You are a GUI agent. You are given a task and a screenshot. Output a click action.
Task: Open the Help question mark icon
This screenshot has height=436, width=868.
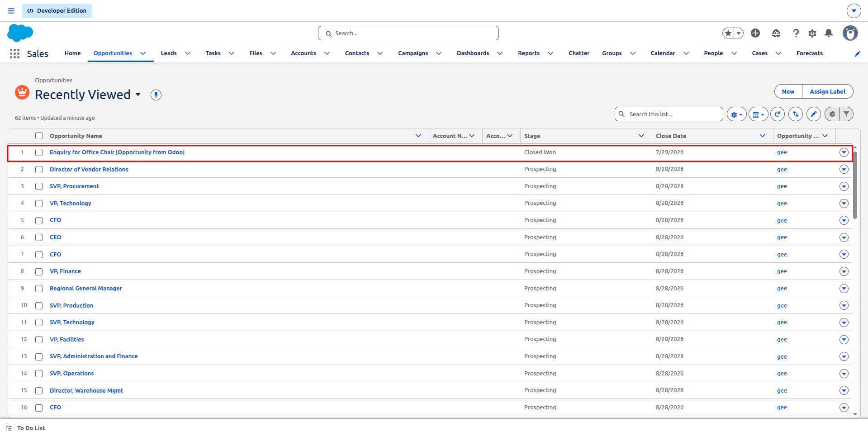[796, 33]
